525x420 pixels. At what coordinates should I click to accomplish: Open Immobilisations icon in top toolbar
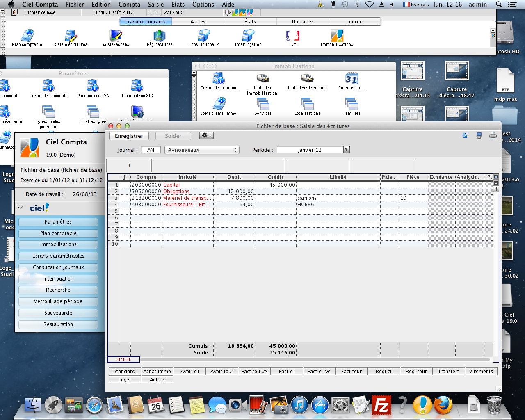pos(337,36)
